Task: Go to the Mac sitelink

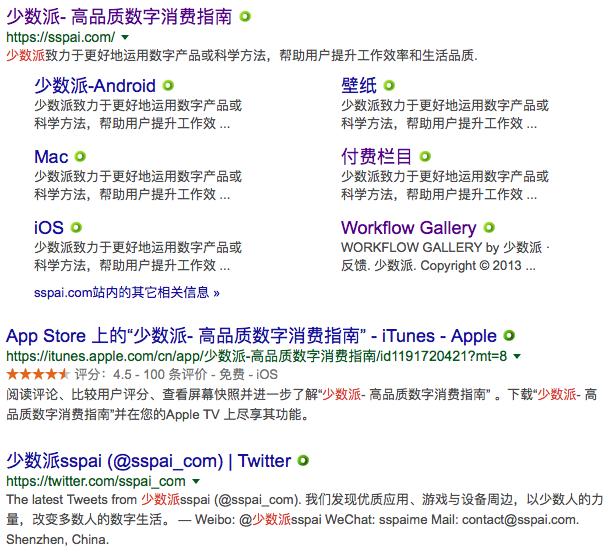Action: pos(51,157)
